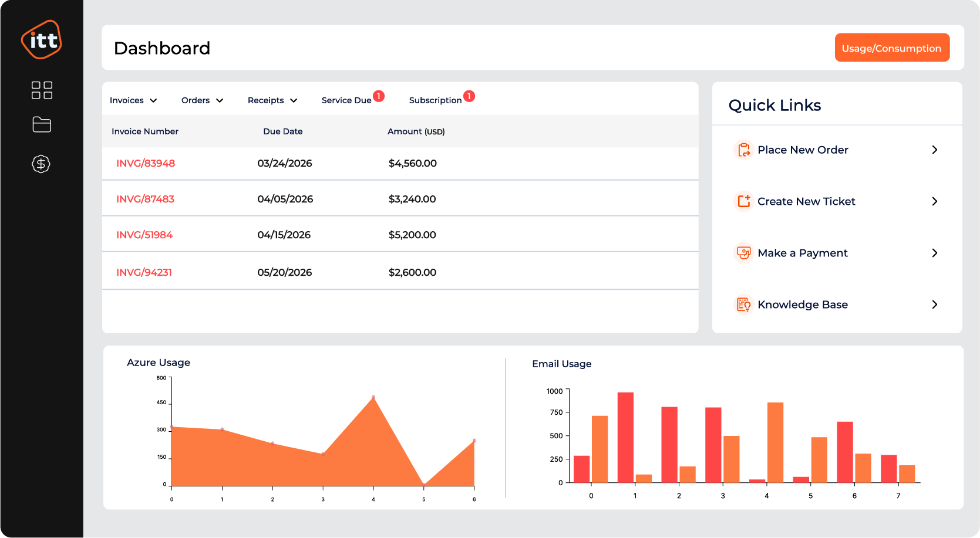Click the Due Date column header
The width and height of the screenshot is (980, 538).
tap(283, 131)
